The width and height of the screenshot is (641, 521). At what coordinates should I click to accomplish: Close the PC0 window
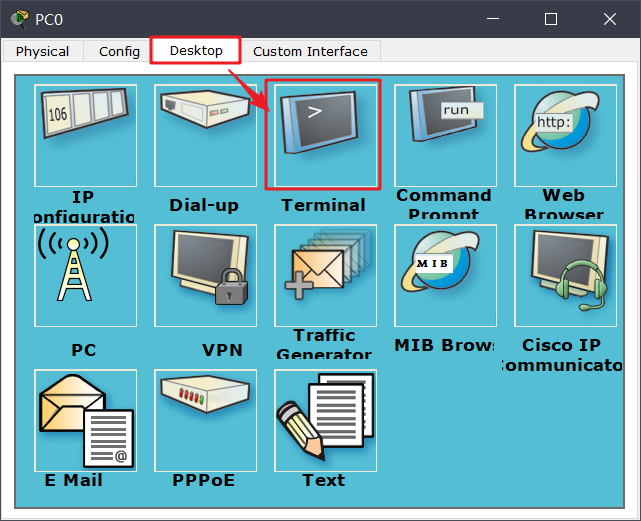610,19
